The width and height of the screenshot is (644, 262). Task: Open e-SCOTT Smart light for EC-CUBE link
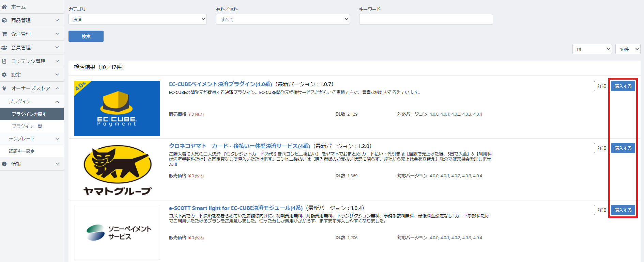236,208
